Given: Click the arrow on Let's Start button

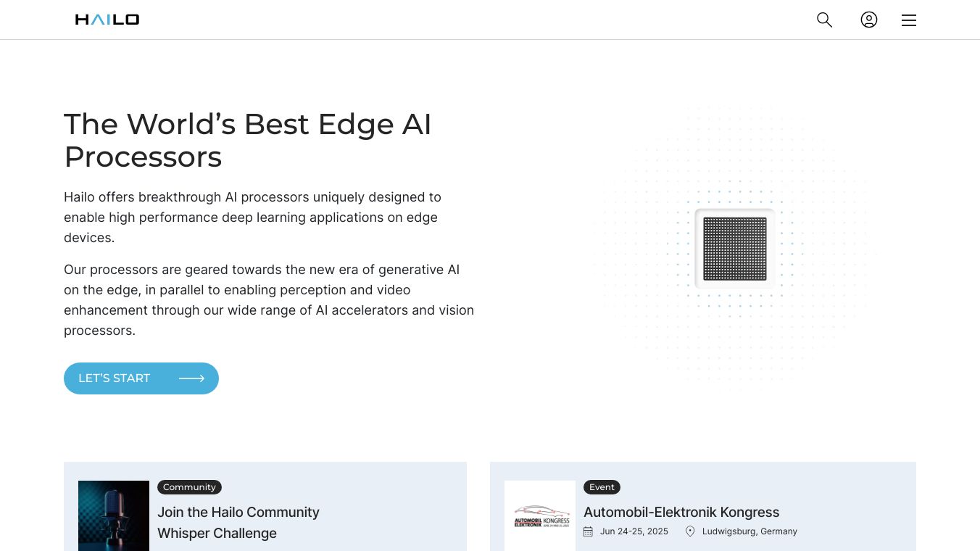Looking at the screenshot, I should 191,378.
